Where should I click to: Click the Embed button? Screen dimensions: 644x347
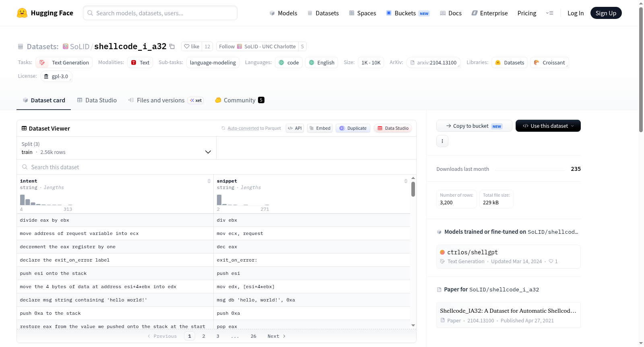[320, 128]
